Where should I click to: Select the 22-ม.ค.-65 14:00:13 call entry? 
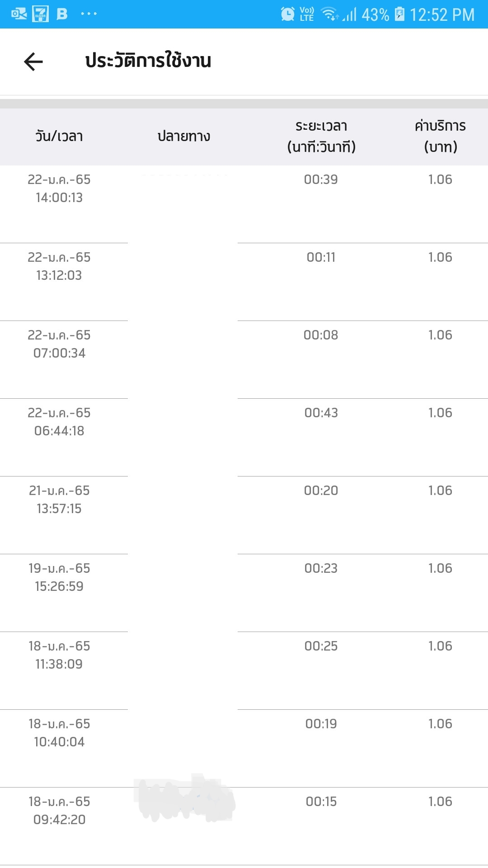click(x=59, y=189)
